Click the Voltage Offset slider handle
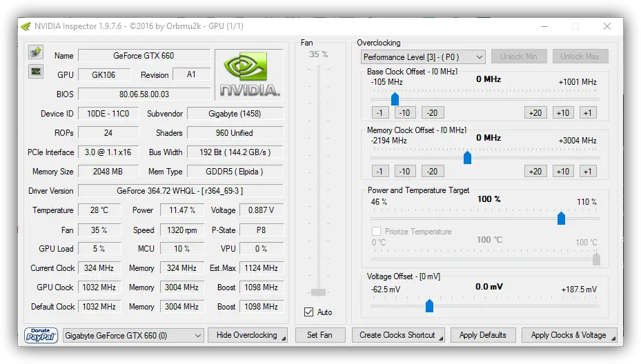 [x=429, y=305]
